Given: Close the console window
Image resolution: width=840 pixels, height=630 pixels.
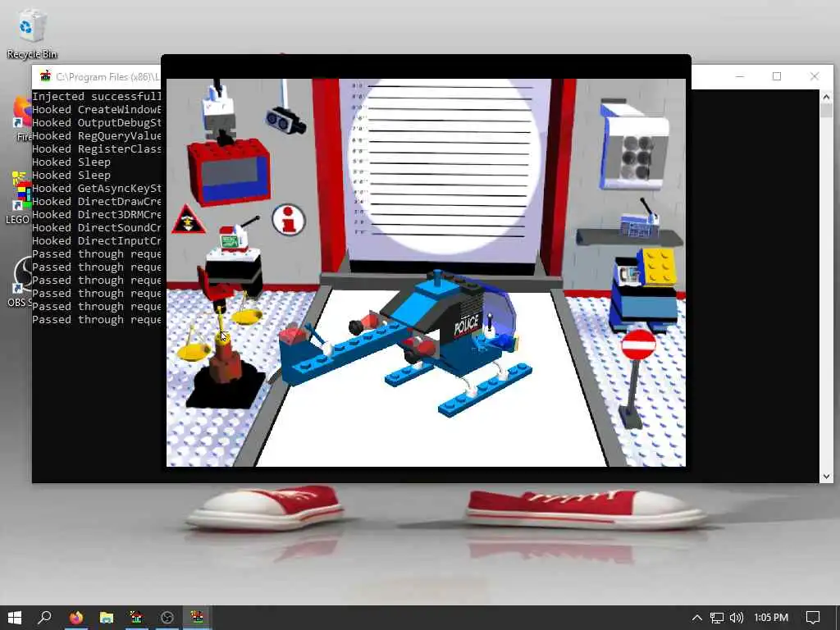Looking at the screenshot, I should pyautogui.click(x=815, y=76).
